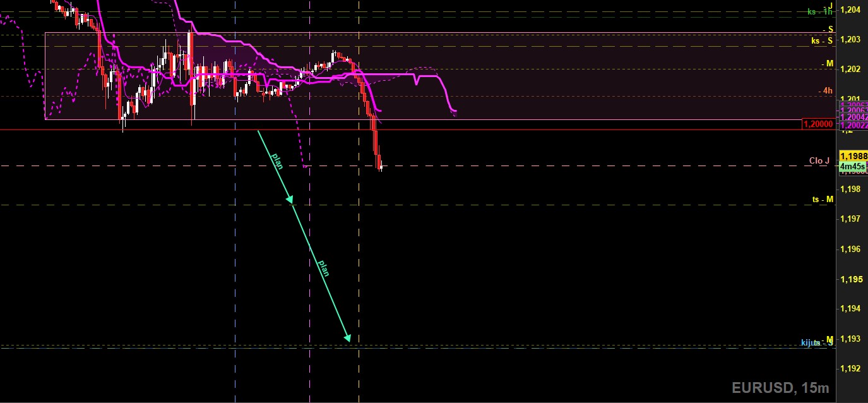The image size is (868, 403).
Task: Select the pink 'Clo J' level label
Action: click(x=819, y=161)
